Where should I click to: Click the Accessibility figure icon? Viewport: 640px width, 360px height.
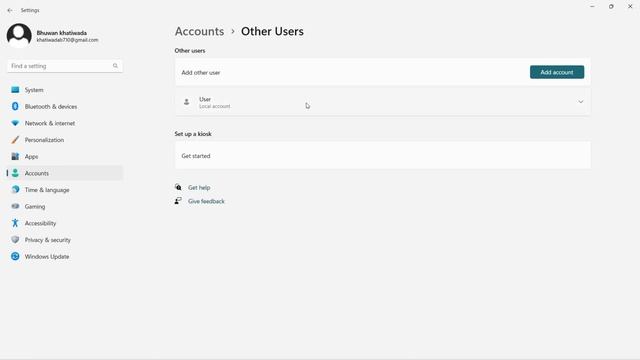pos(15,223)
